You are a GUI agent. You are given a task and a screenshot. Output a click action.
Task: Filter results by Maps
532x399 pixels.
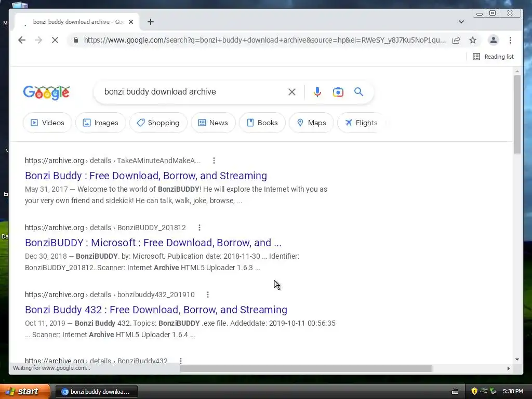[x=312, y=123]
